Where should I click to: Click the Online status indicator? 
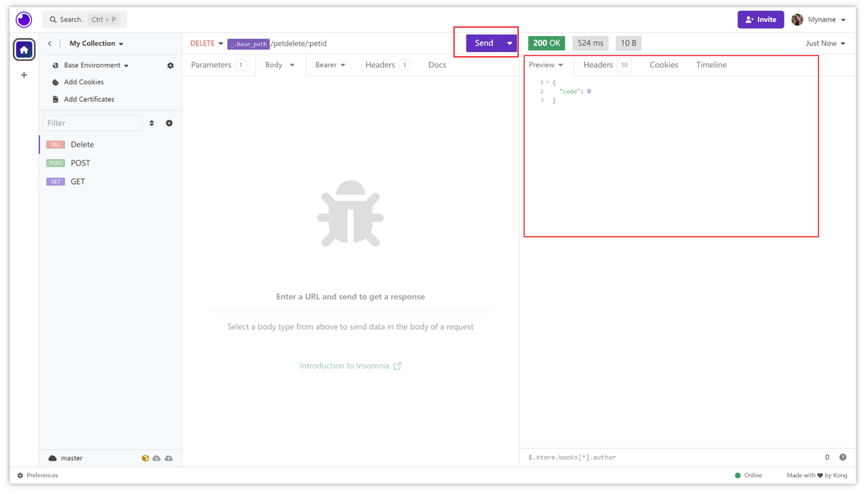click(x=749, y=476)
